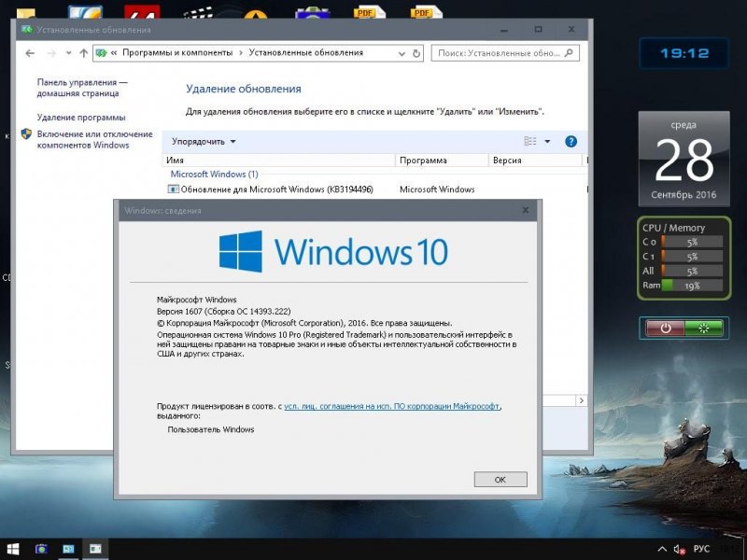Click the red power button gadget

click(665, 329)
